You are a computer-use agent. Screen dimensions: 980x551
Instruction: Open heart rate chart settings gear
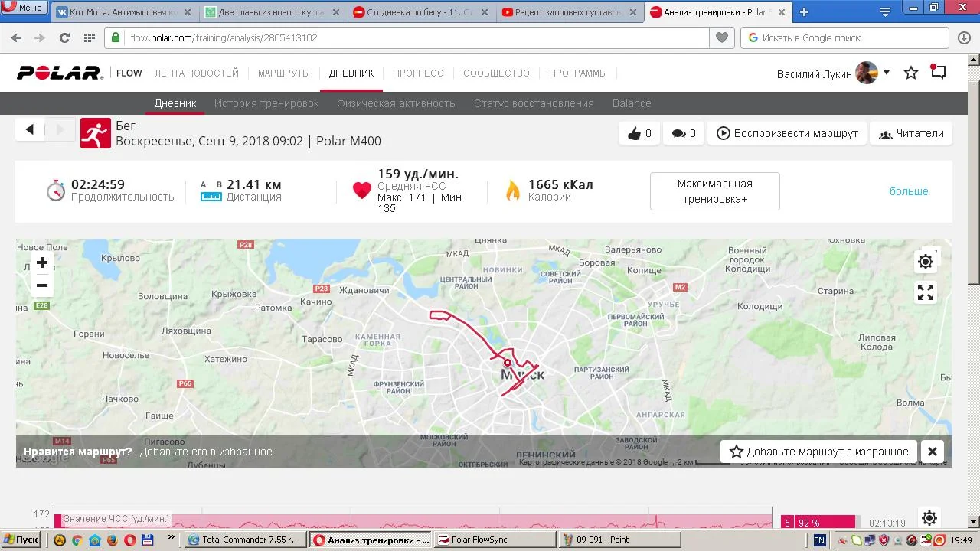[929, 518]
